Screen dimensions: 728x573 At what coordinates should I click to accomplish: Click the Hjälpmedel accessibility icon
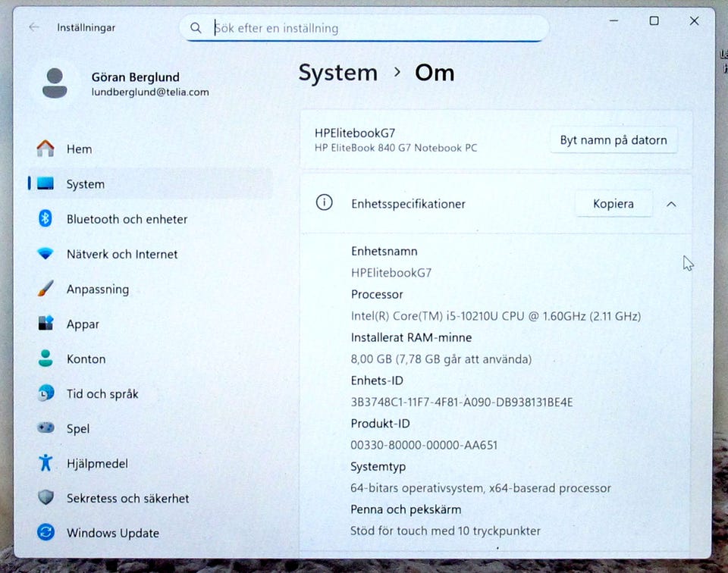(45, 462)
